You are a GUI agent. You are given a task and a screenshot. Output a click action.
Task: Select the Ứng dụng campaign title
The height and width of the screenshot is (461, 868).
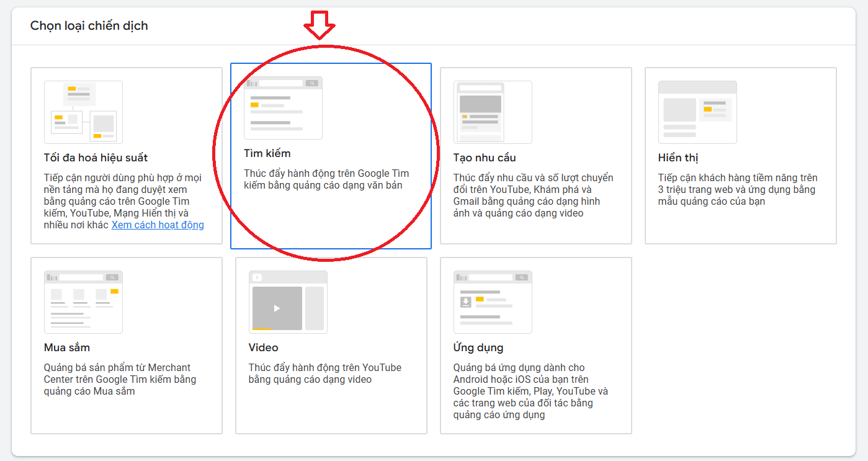(478, 347)
